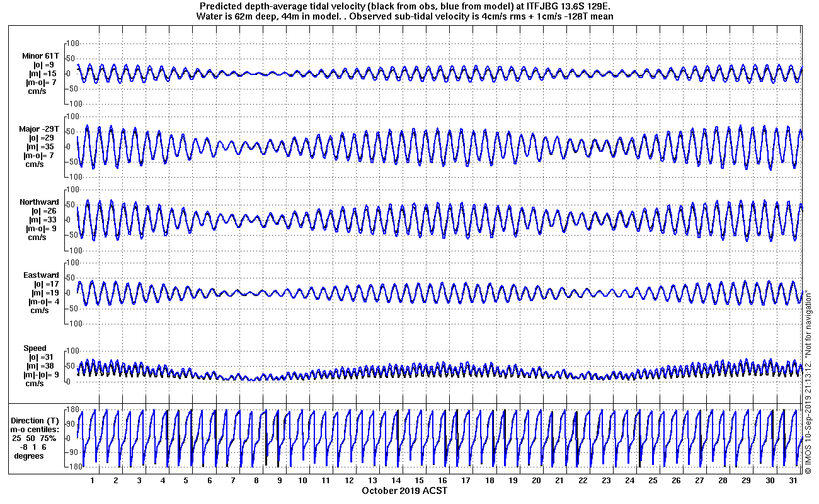Click the 'degrees' unit label in the Direction panel
This screenshot has width=819, height=504.
(29, 455)
